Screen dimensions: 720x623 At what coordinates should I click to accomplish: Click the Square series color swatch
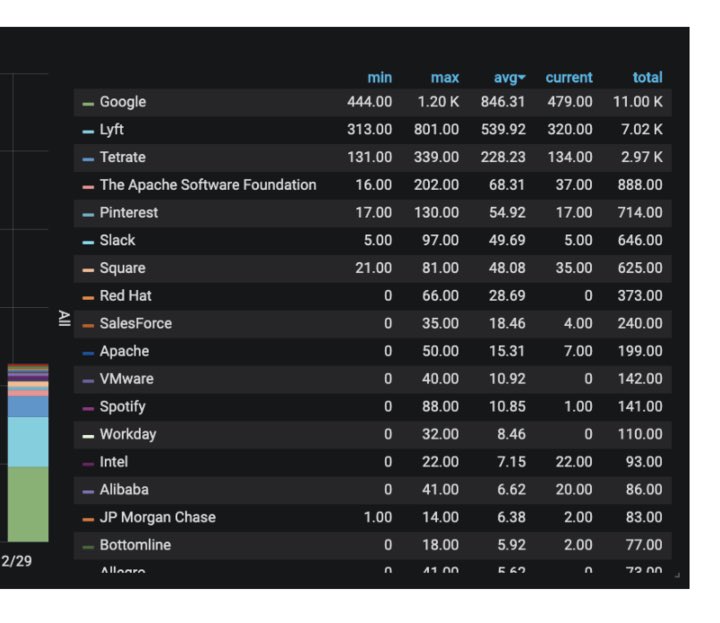(x=88, y=270)
